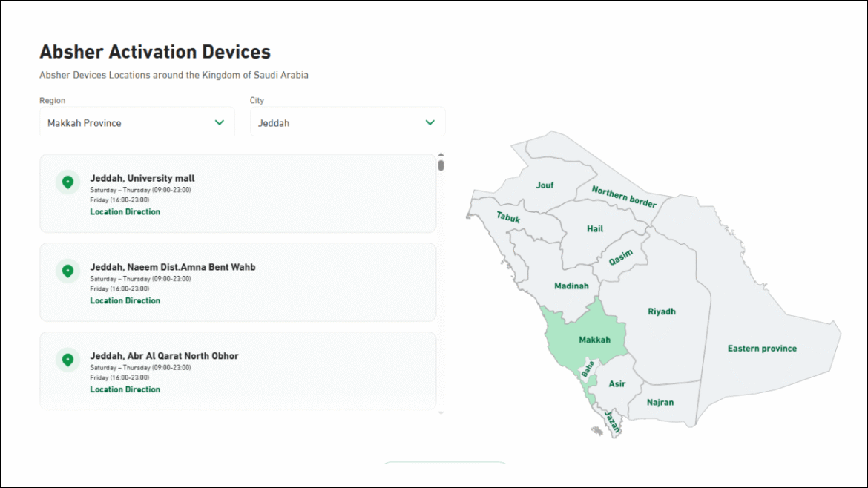The width and height of the screenshot is (868, 488).
Task: Open the City dropdown showing Jeddah
Action: coord(347,122)
